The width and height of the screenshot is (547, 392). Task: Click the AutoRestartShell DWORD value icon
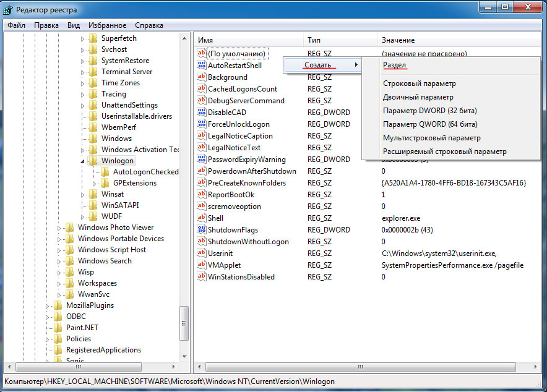click(x=201, y=65)
